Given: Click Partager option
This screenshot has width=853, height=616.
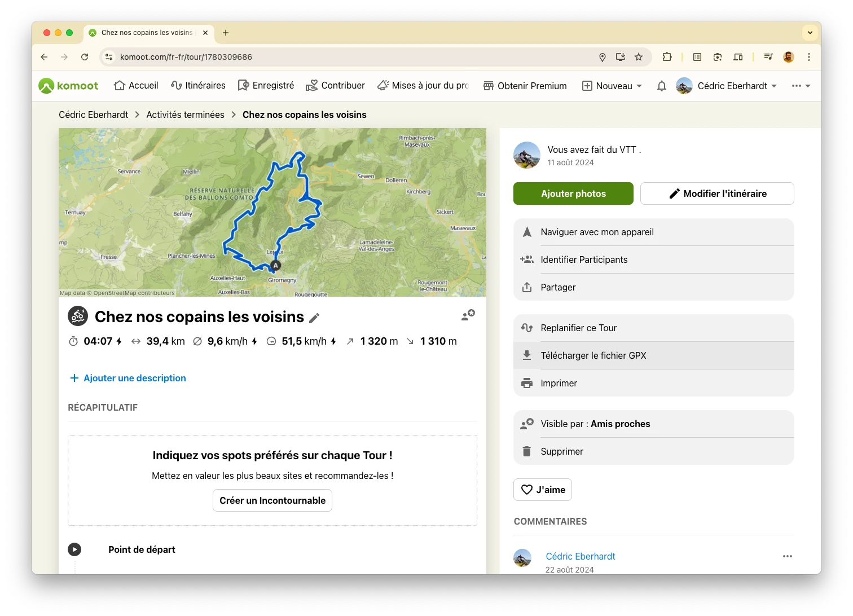Looking at the screenshot, I should point(654,287).
